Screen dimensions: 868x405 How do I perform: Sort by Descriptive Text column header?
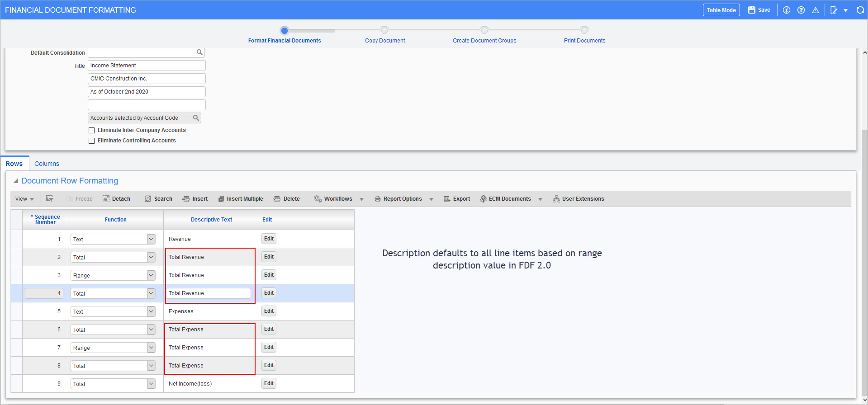point(211,220)
